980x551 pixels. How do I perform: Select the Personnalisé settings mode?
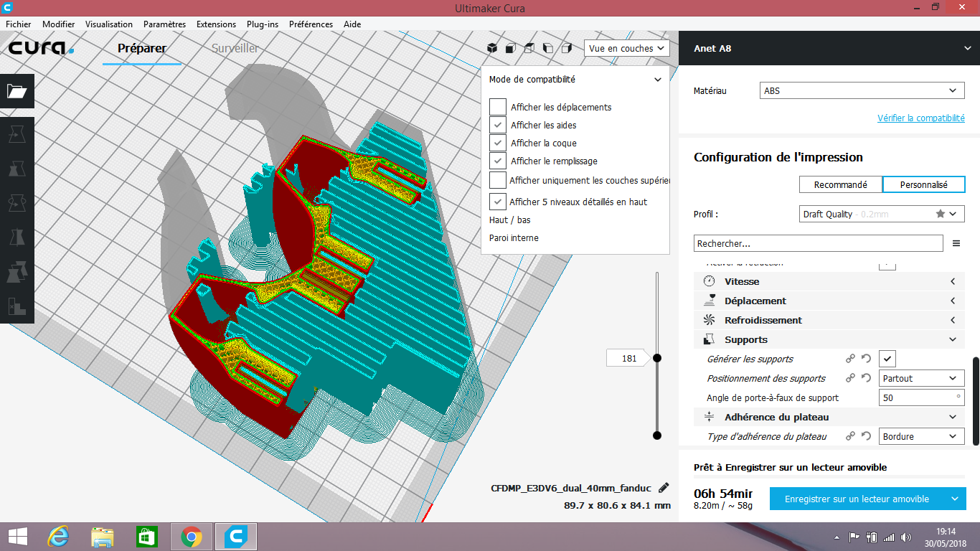click(924, 184)
